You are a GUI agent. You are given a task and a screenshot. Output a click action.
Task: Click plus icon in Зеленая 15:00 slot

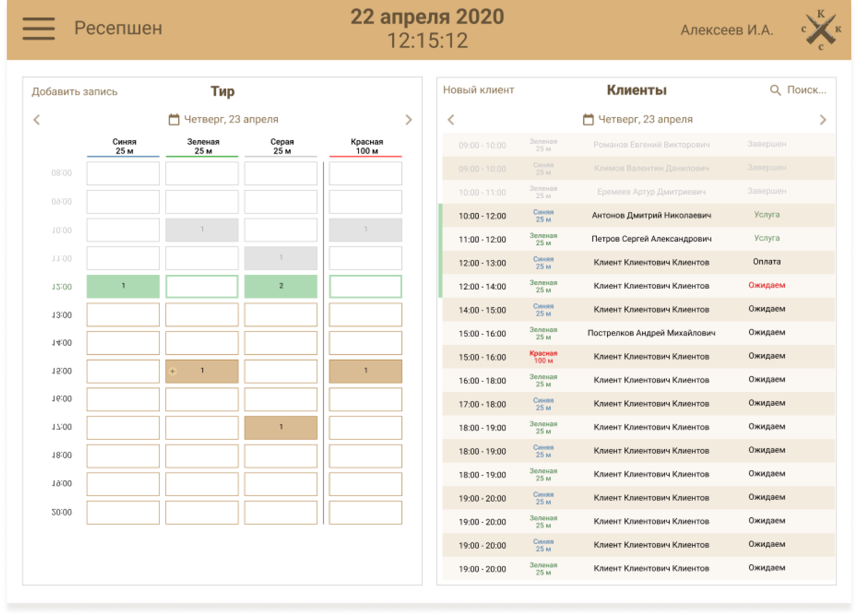pyautogui.click(x=173, y=371)
